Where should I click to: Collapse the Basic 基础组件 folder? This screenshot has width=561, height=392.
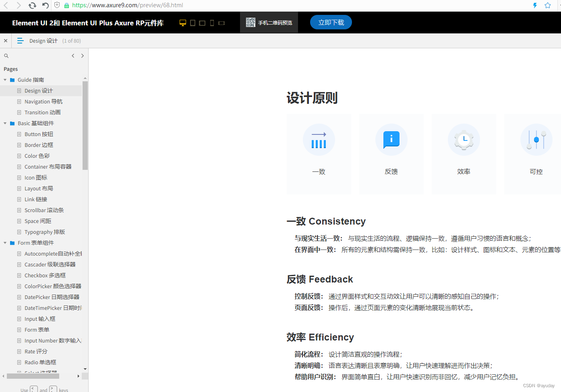coord(5,123)
